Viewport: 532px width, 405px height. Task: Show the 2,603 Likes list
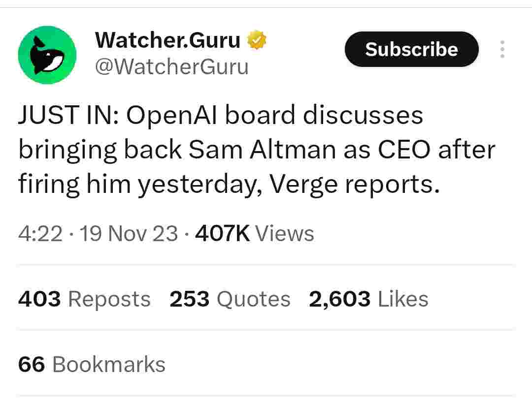point(368,299)
